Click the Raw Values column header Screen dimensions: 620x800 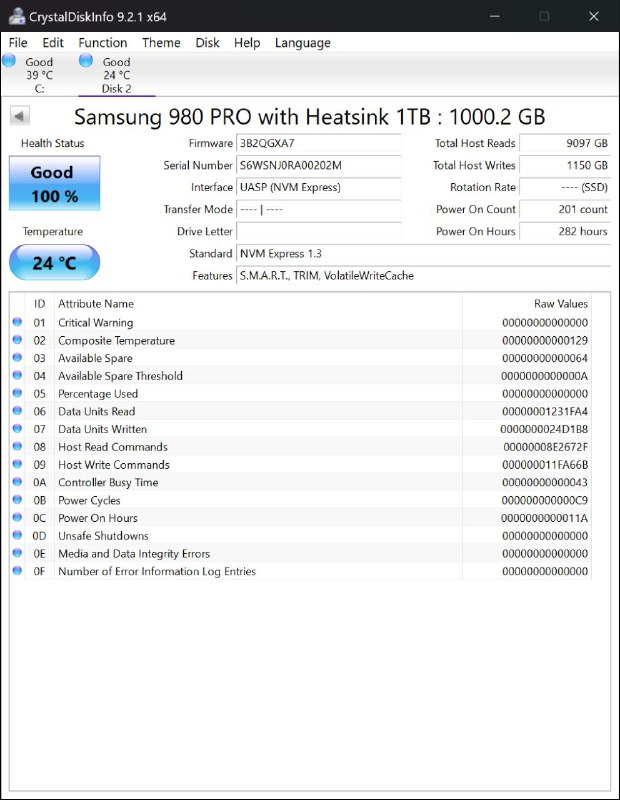[x=527, y=304]
